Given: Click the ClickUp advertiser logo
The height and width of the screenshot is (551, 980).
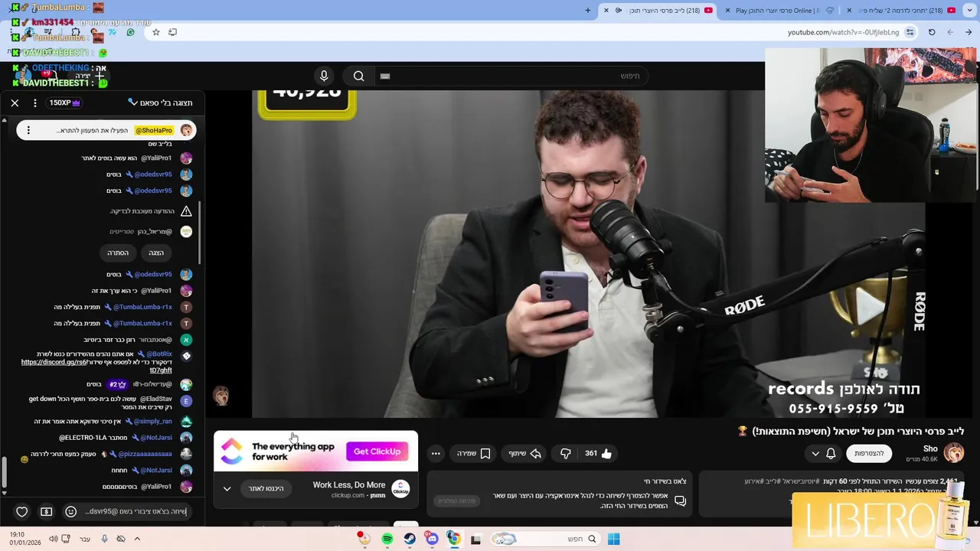Looking at the screenshot, I should click(x=400, y=489).
